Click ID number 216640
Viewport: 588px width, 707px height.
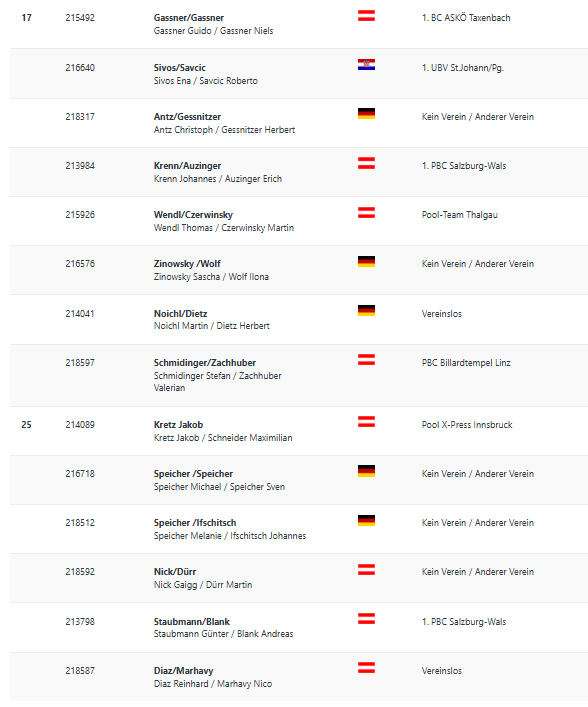pyautogui.click(x=80, y=68)
